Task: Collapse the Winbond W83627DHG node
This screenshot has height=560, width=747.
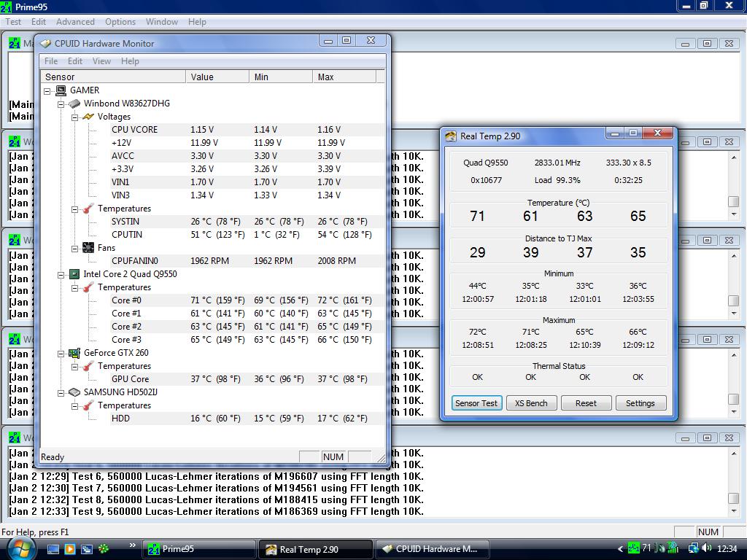Action: (x=61, y=104)
